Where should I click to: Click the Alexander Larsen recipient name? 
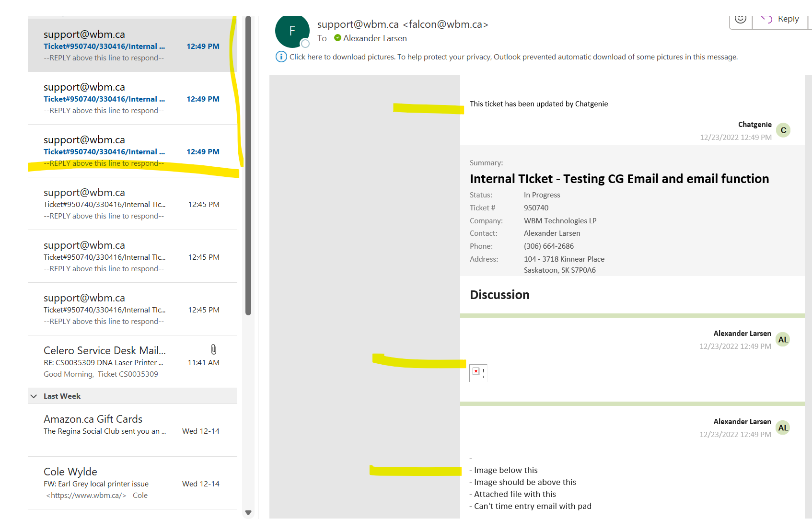(375, 38)
